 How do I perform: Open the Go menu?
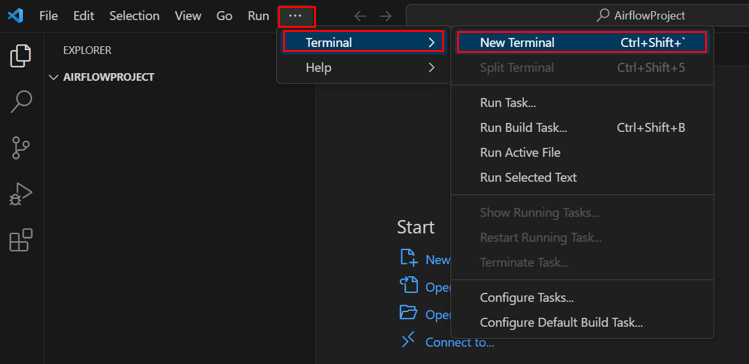[224, 16]
